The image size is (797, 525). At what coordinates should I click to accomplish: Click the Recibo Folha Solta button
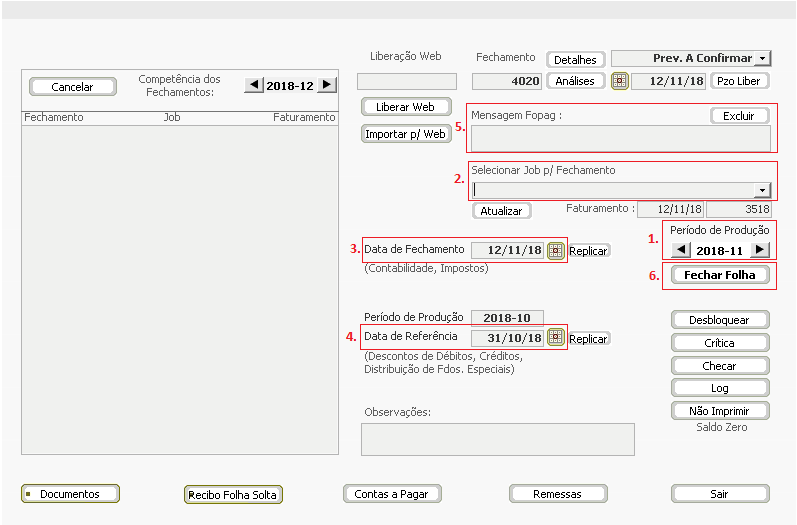pos(233,495)
